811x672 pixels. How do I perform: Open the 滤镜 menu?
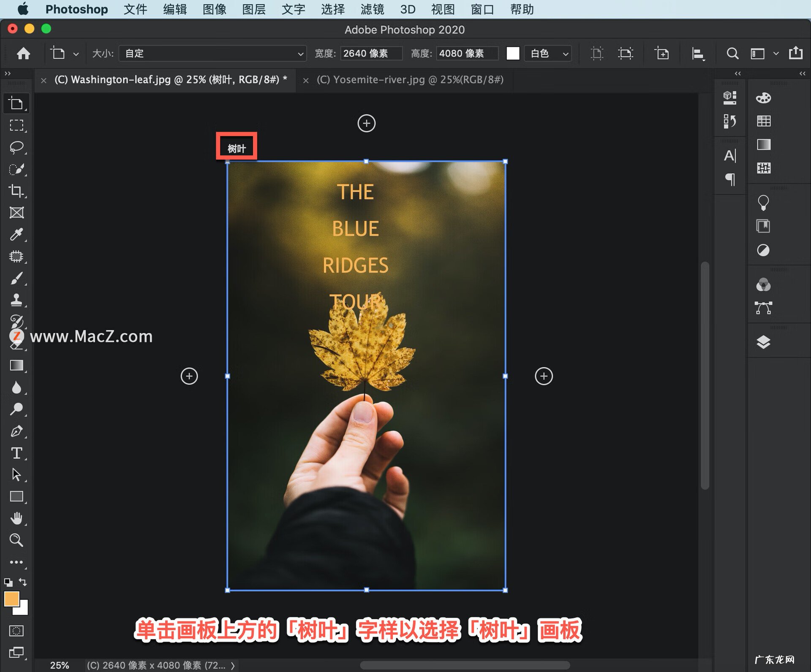pyautogui.click(x=372, y=9)
